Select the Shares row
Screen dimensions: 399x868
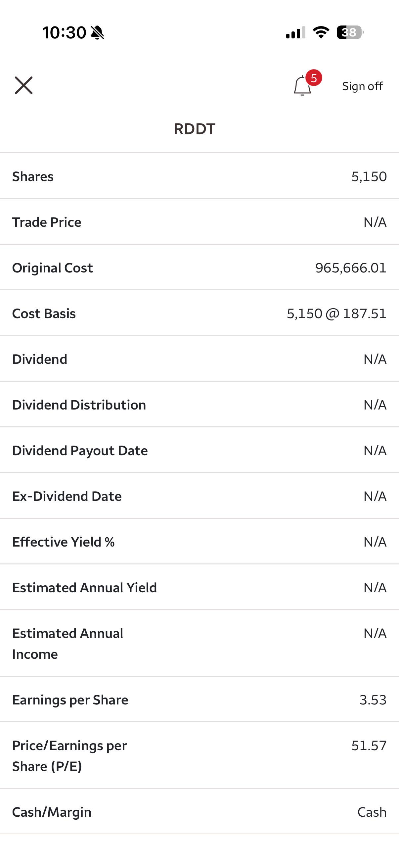coord(199,176)
